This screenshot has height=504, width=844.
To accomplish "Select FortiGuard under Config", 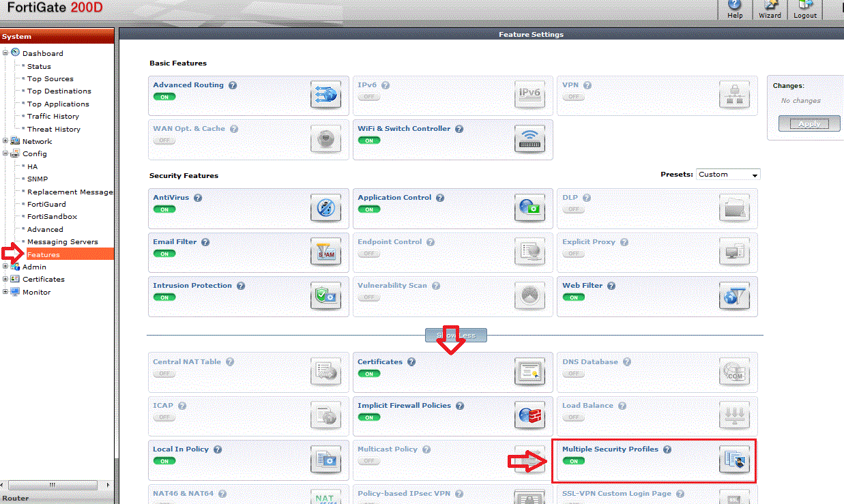I will pyautogui.click(x=46, y=204).
